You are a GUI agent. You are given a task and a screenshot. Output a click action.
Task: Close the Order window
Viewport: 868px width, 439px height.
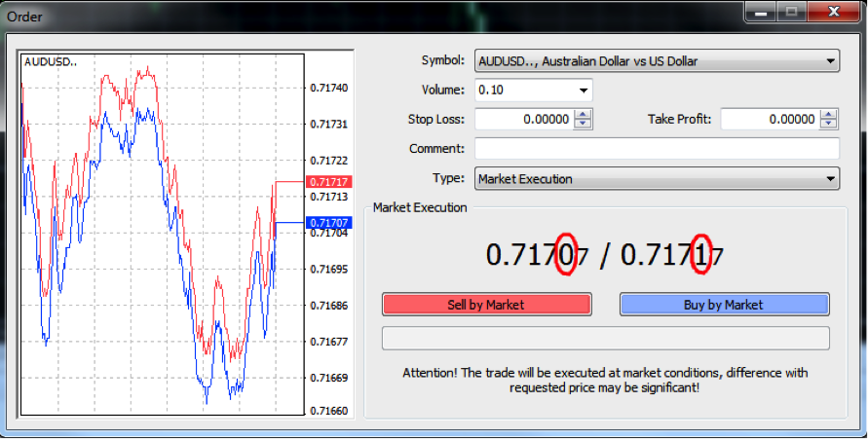point(836,13)
